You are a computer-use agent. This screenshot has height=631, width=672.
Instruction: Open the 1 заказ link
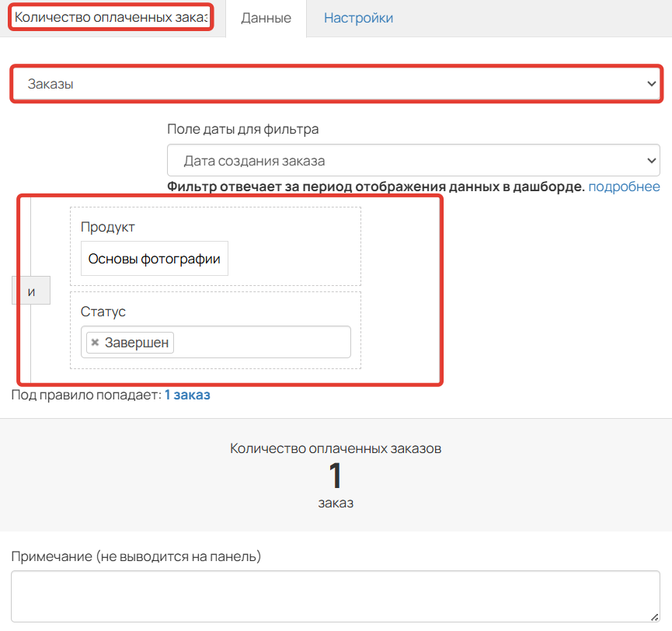pos(187,395)
